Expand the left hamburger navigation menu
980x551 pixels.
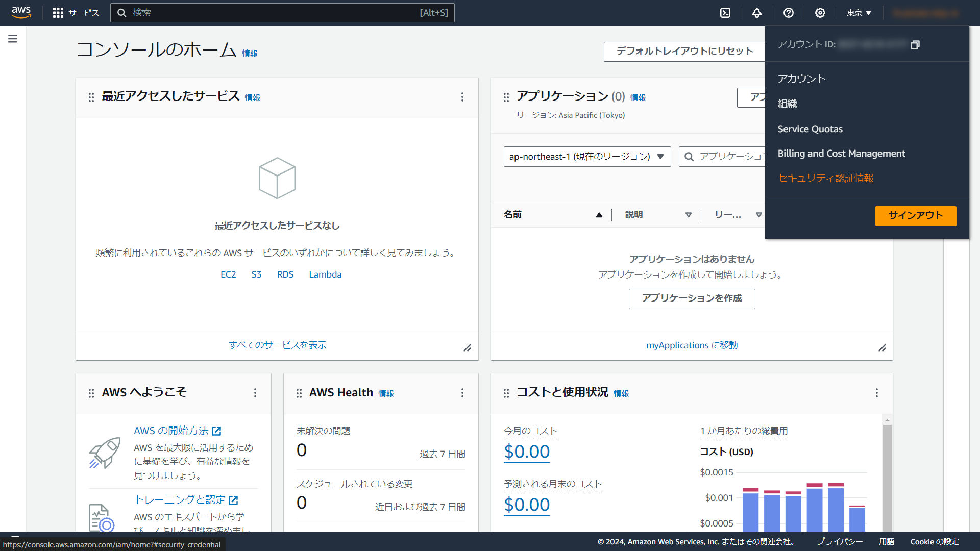coord(13,39)
